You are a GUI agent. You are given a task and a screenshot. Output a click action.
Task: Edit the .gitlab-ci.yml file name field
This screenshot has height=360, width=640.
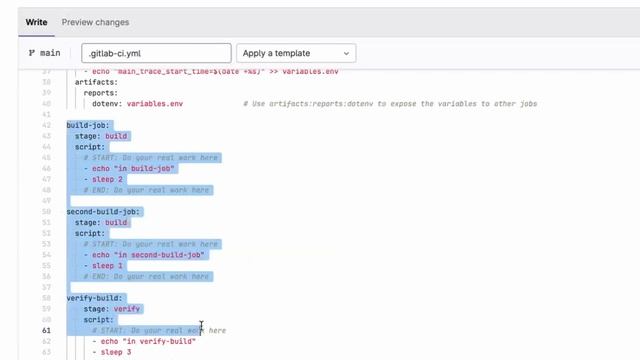click(156, 53)
